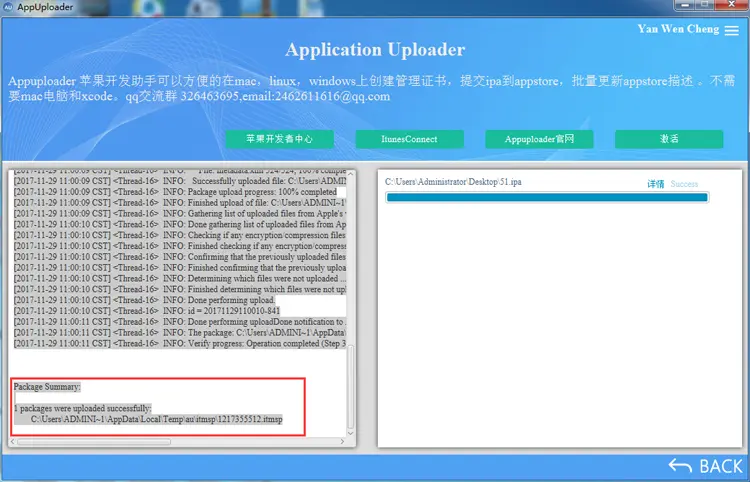The height and width of the screenshot is (482, 750).
Task: Select log line 'Verify progress: Operation completed'
Action: 180,343
